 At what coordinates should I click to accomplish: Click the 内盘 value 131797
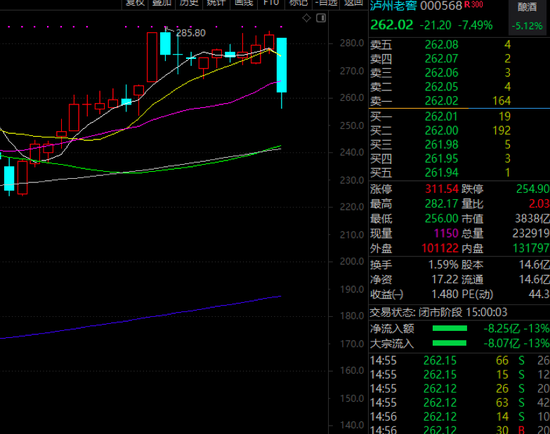531,248
